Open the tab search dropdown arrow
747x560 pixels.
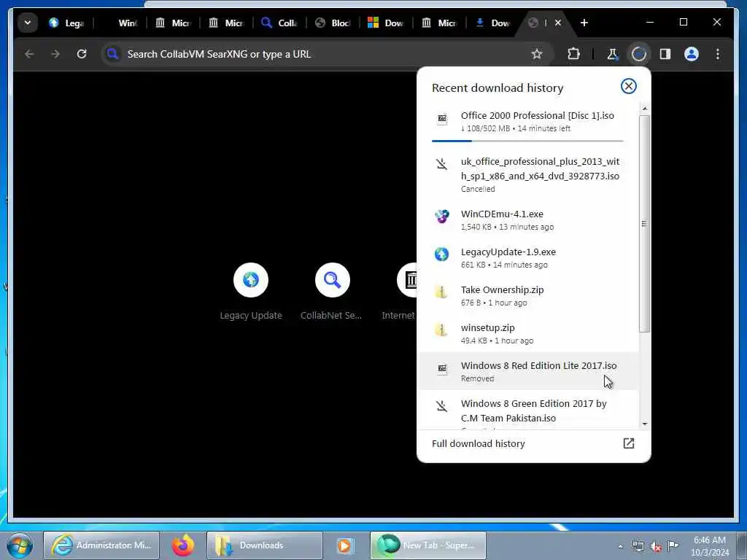(28, 23)
